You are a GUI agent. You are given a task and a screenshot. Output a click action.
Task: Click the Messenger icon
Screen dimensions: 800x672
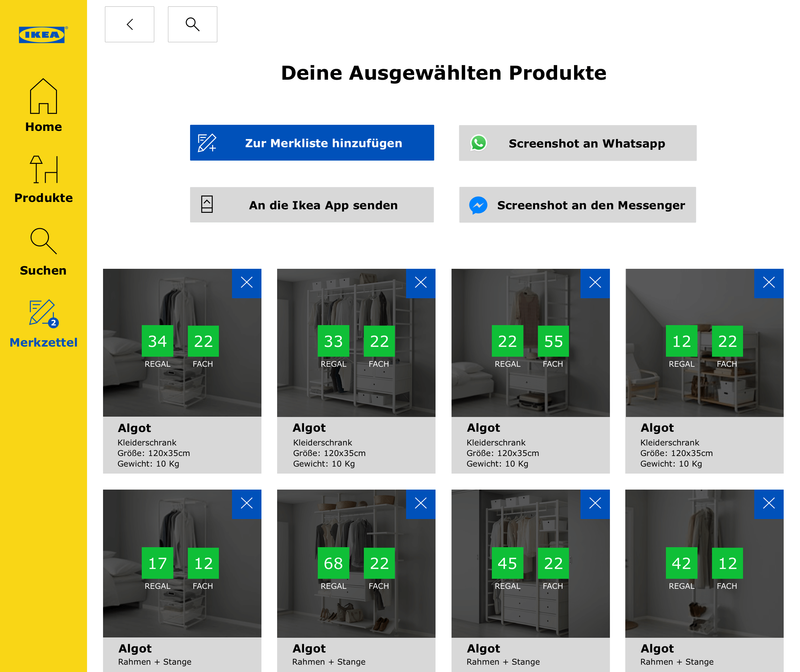478,205
